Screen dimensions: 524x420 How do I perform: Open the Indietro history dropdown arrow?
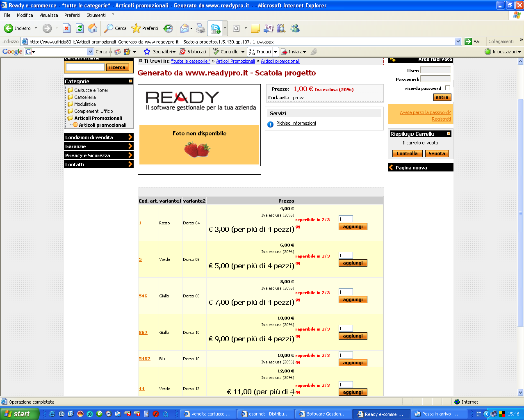[x=36, y=28]
